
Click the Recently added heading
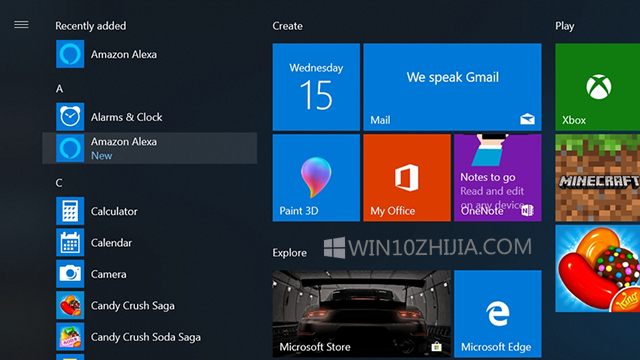tap(91, 26)
